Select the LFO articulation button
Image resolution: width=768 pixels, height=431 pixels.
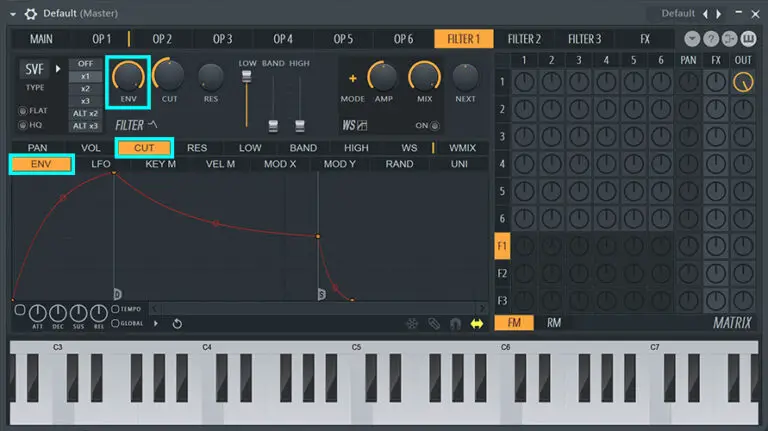pyautogui.click(x=101, y=164)
